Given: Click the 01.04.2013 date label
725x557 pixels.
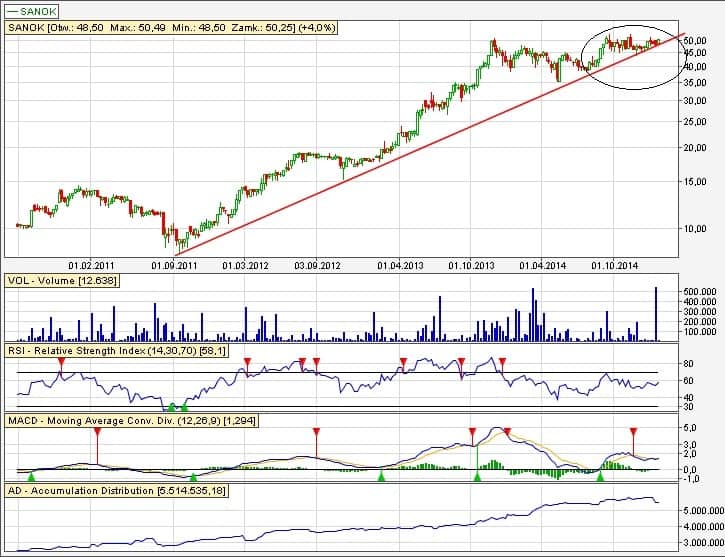Looking at the screenshot, I should point(398,265).
